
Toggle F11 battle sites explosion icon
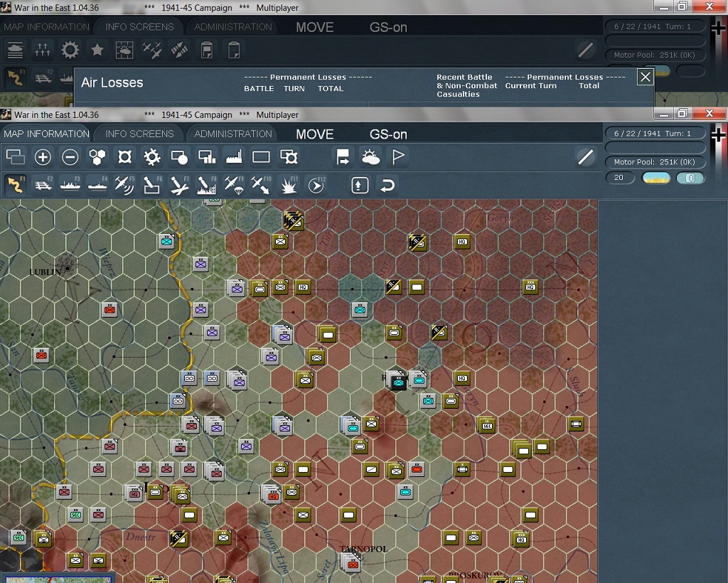(289, 185)
